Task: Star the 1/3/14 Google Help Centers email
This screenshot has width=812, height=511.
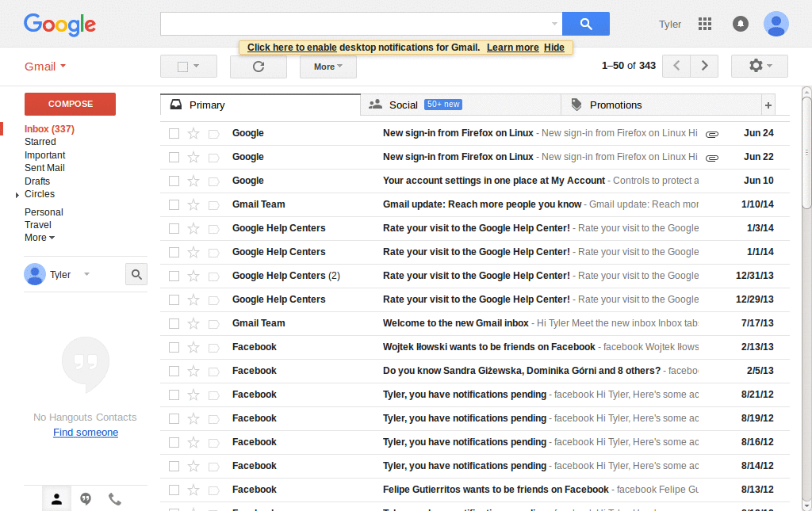Action: 193,229
